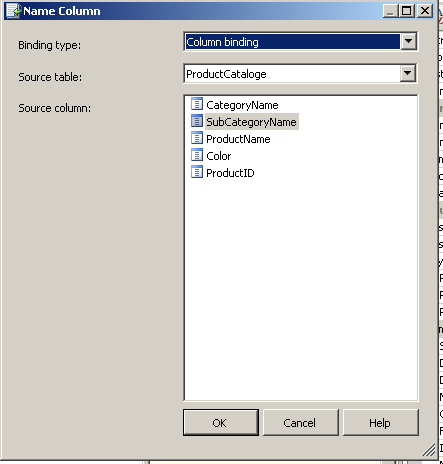The image size is (443, 464).
Task: Click the resize grip at dialog corner
Action: coord(429,449)
